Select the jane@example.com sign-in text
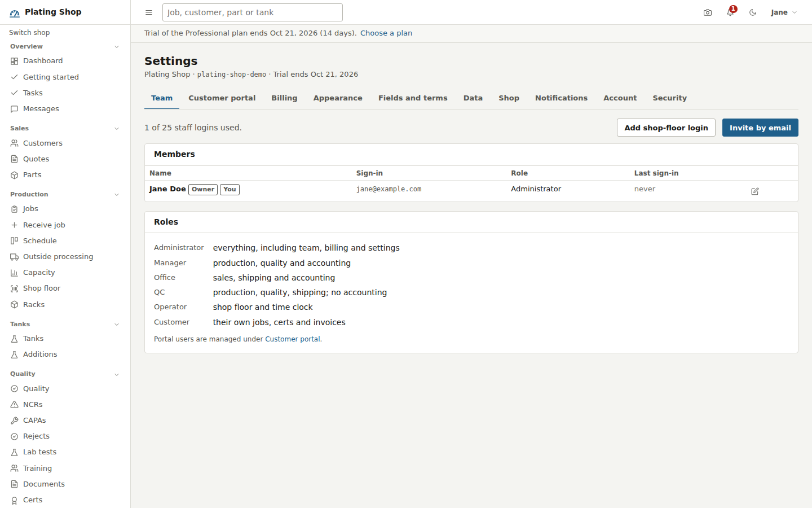The image size is (812, 508). coord(389,189)
